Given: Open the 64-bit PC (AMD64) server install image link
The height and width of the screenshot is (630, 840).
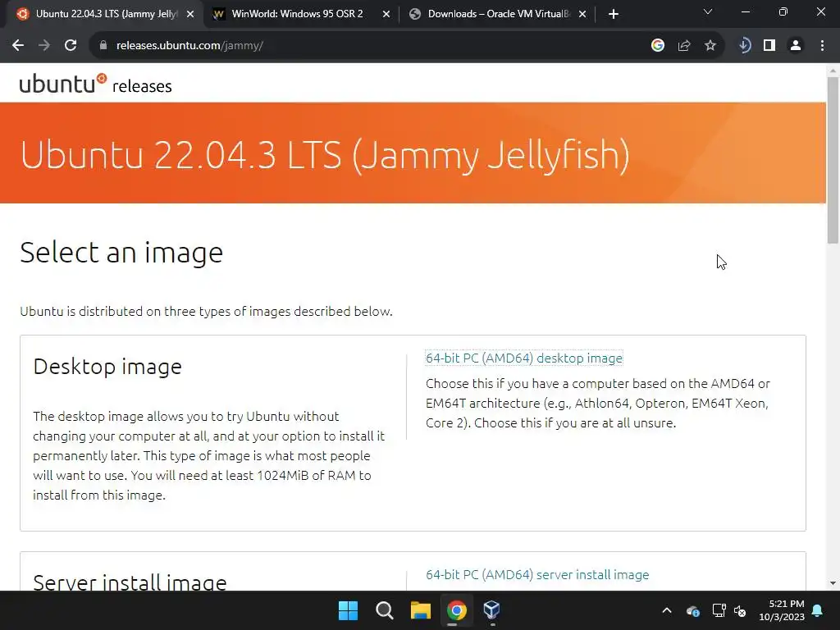Looking at the screenshot, I should pyautogui.click(x=537, y=574).
